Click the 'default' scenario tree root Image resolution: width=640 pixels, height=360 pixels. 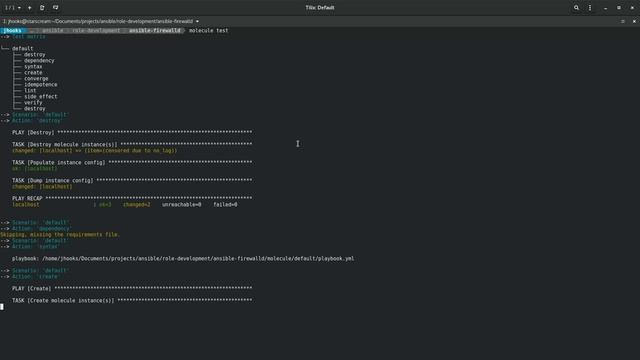pos(22,48)
